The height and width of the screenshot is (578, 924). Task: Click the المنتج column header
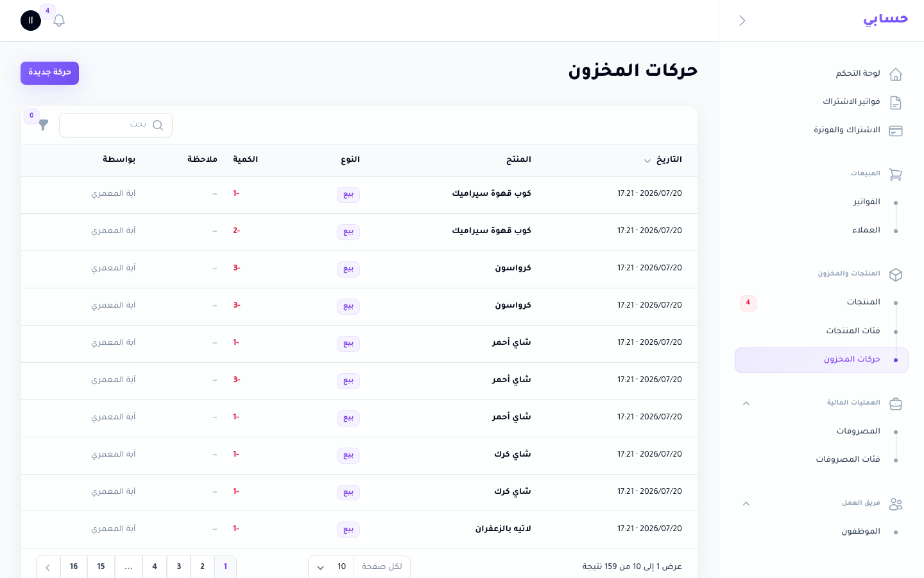pyautogui.click(x=518, y=160)
